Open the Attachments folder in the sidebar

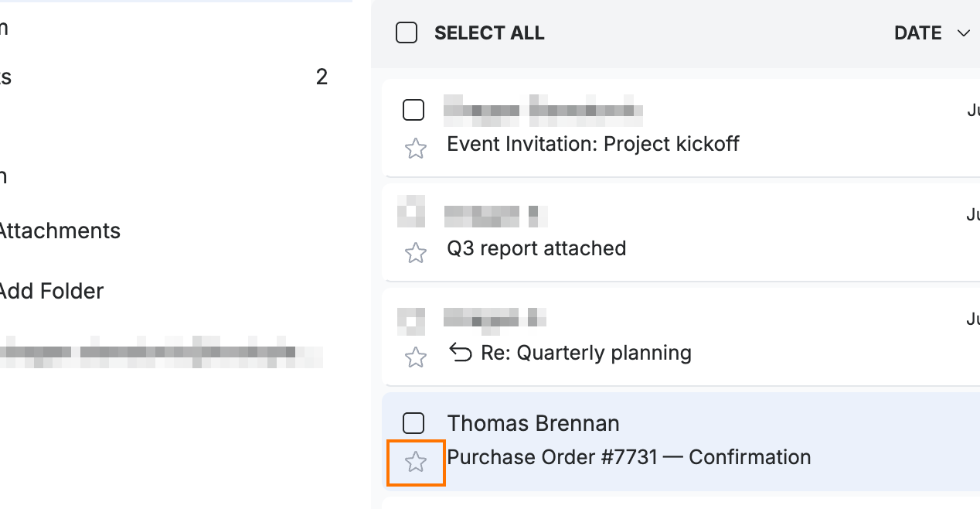59,231
